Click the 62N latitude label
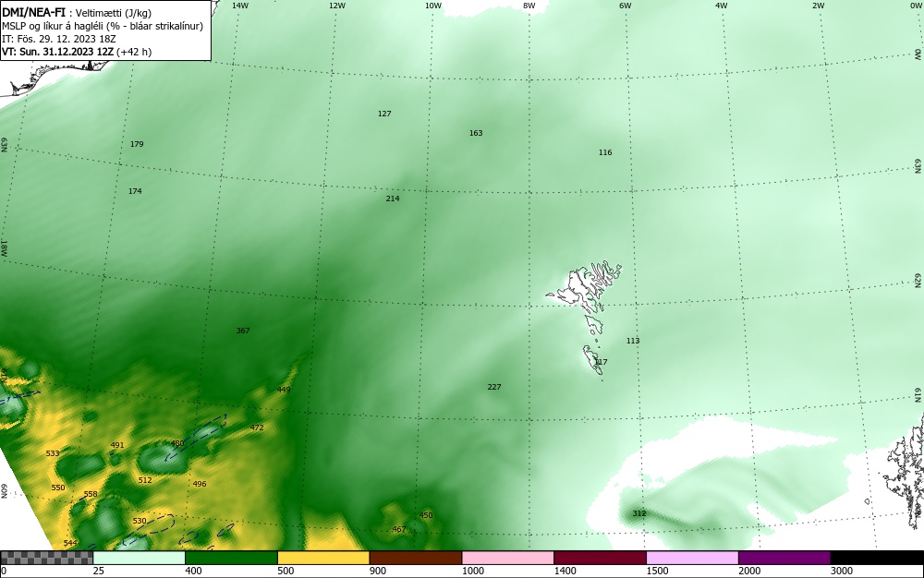The height and width of the screenshot is (578, 924). click(x=918, y=281)
